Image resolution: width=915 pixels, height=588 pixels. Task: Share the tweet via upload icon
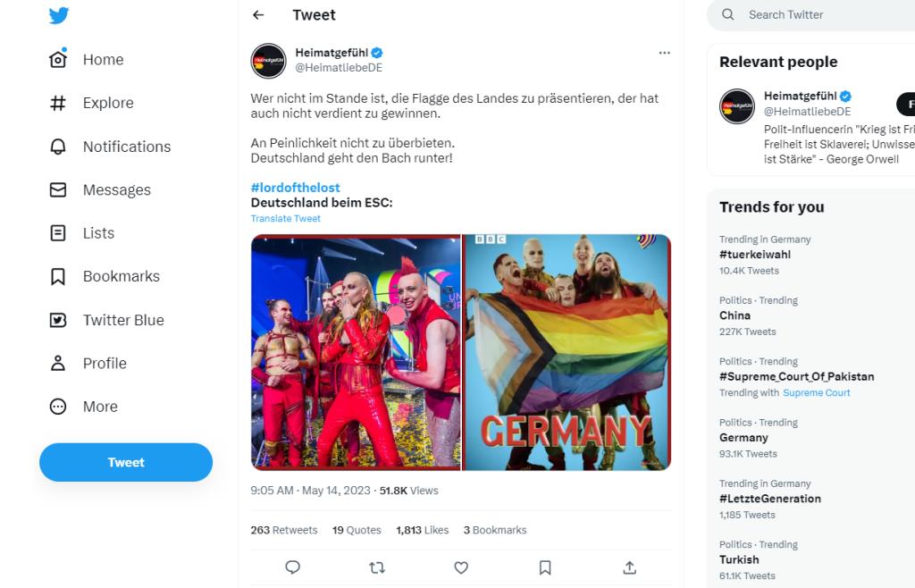coord(629,567)
